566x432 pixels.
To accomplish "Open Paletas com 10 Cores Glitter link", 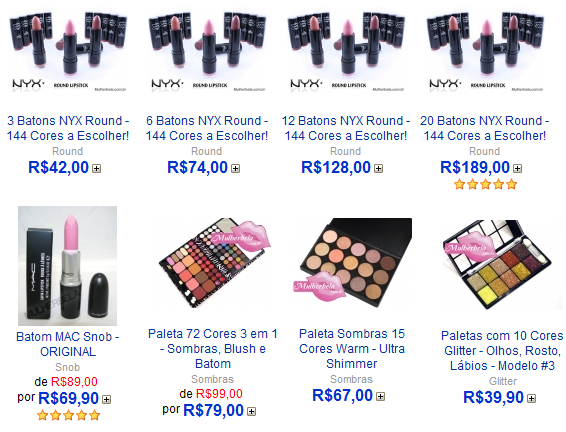I will coord(502,351).
